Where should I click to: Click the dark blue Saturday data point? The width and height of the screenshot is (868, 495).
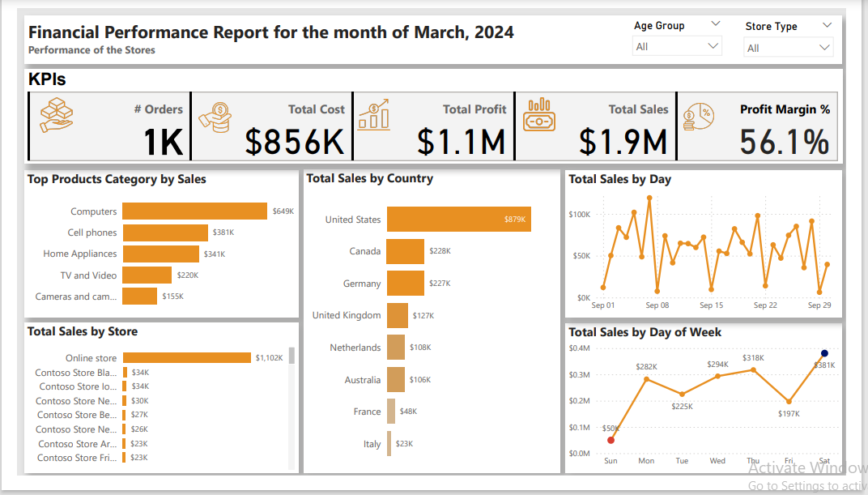tap(824, 353)
